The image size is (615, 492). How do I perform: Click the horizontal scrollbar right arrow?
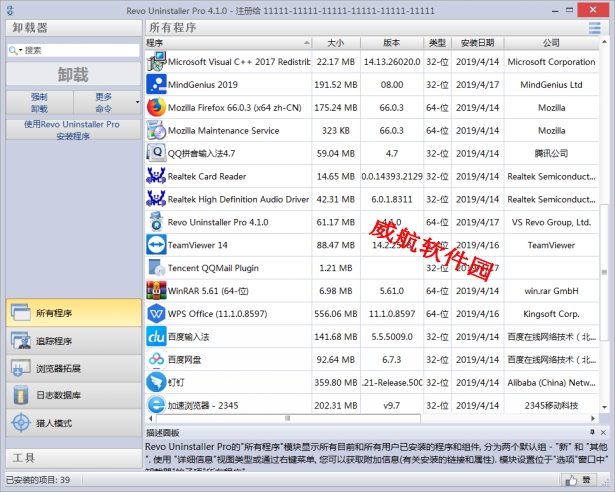[x=593, y=418]
